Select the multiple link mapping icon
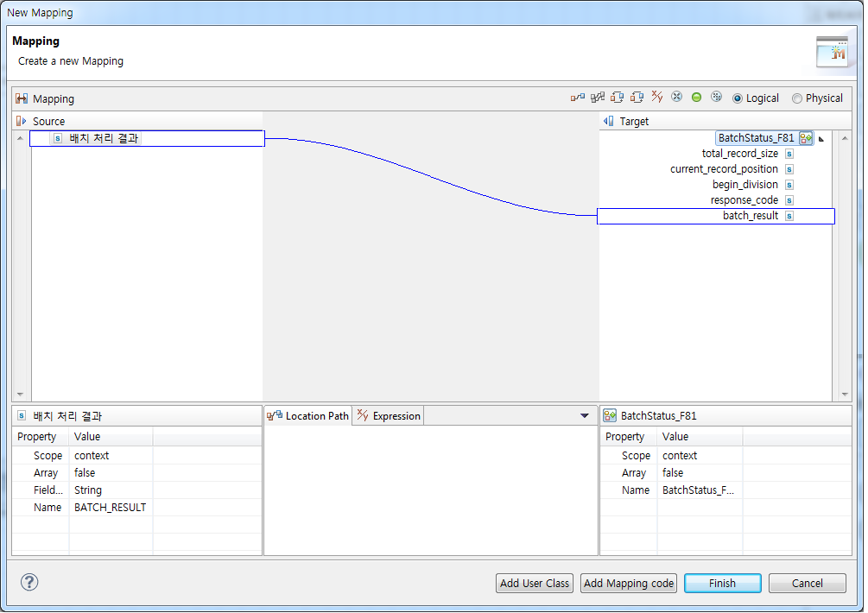This screenshot has height=613, width=868. pyautogui.click(x=598, y=97)
